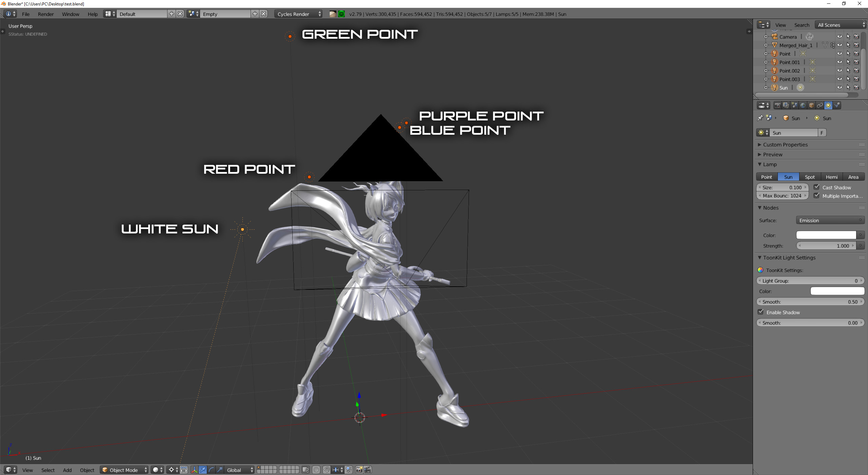Select the Area lamp type button

[x=853, y=177]
